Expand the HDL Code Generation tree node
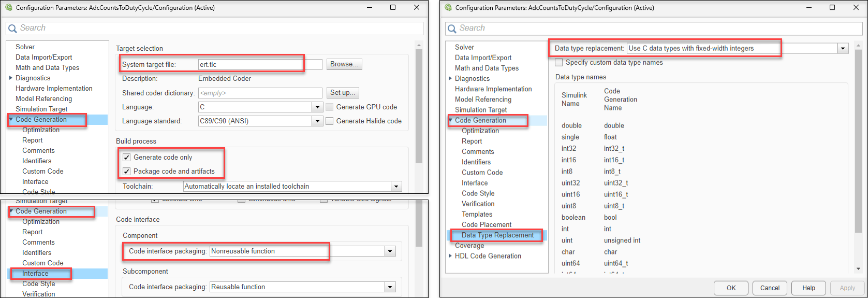The image size is (868, 298). (x=450, y=256)
